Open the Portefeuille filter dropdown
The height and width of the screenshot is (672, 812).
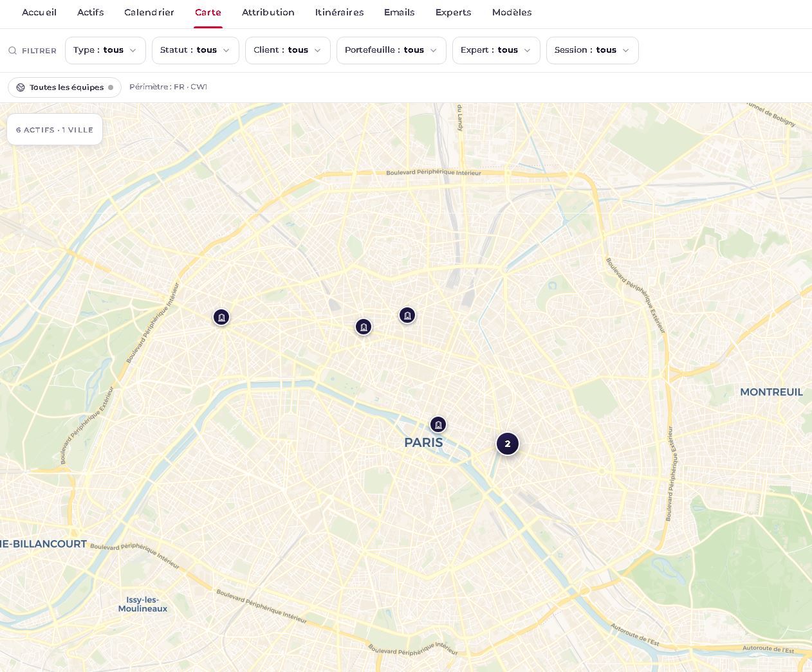(x=391, y=50)
